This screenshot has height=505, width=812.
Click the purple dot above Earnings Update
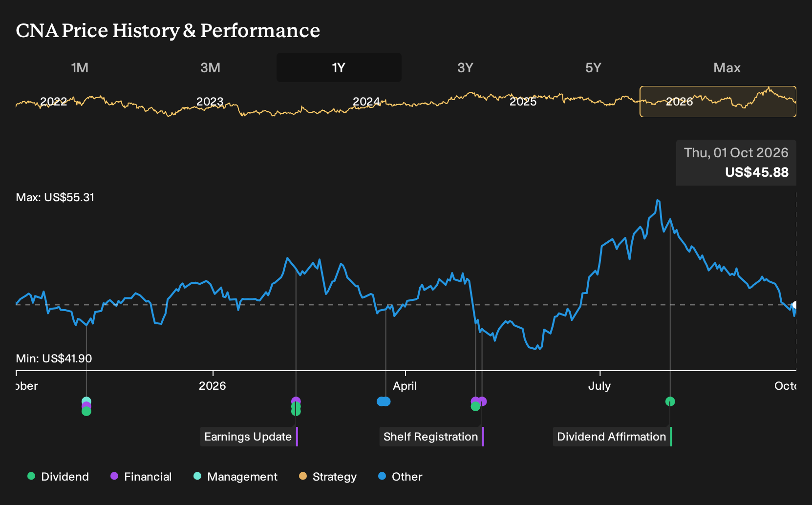tap(296, 401)
